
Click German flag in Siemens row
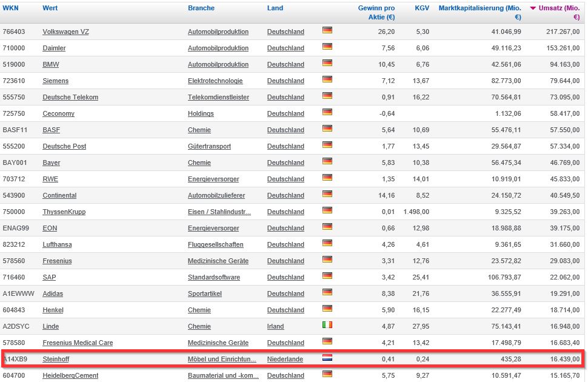tap(327, 79)
